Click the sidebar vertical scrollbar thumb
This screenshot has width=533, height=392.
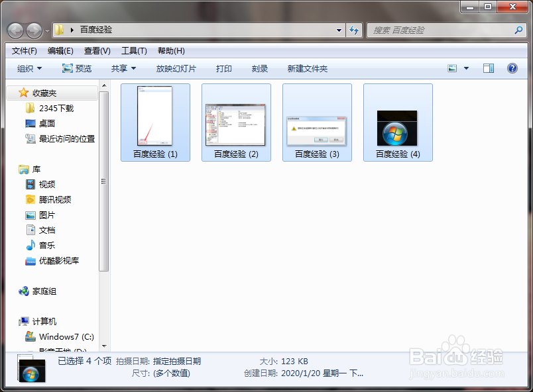[104, 181]
